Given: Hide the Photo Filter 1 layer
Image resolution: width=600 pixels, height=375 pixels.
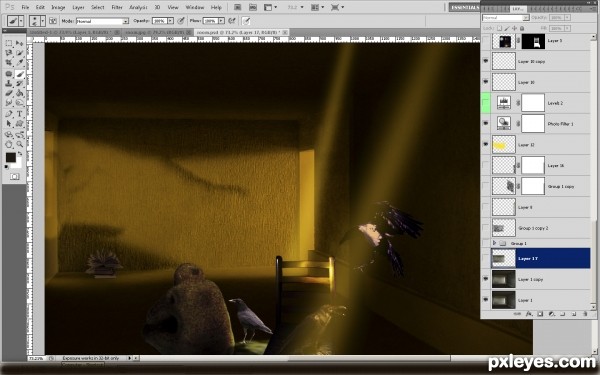Looking at the screenshot, I should pyautogui.click(x=486, y=124).
